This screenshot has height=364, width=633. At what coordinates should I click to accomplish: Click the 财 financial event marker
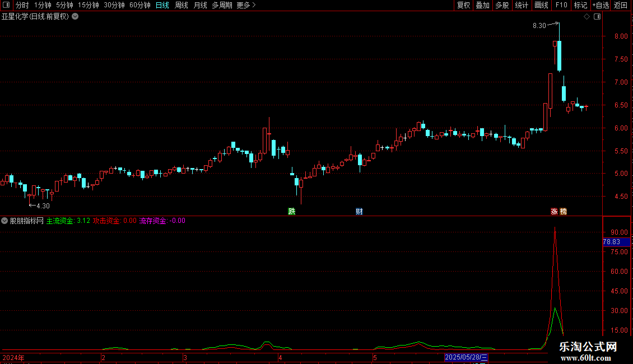click(359, 212)
